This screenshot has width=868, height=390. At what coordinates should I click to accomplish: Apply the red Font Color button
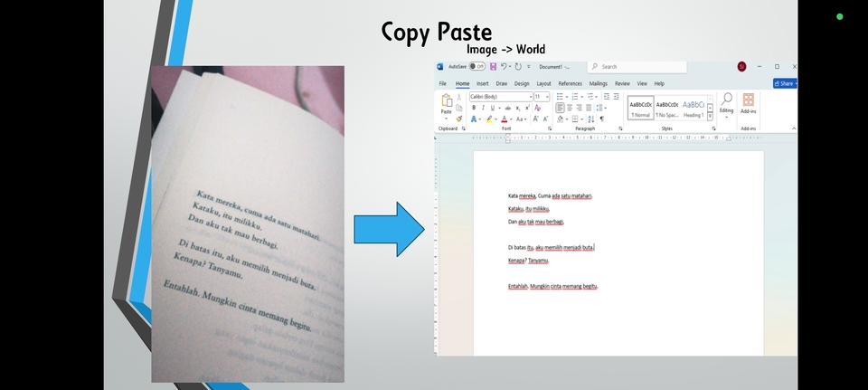[504, 119]
